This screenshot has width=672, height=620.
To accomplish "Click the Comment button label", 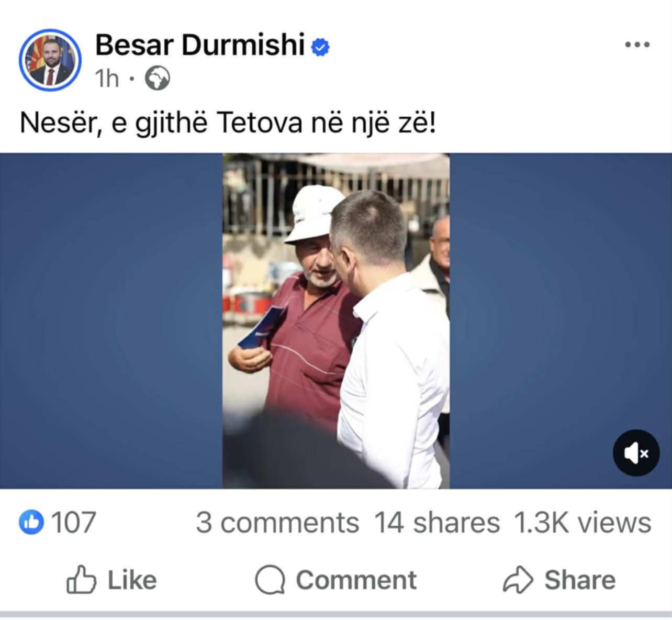I will point(356,580).
